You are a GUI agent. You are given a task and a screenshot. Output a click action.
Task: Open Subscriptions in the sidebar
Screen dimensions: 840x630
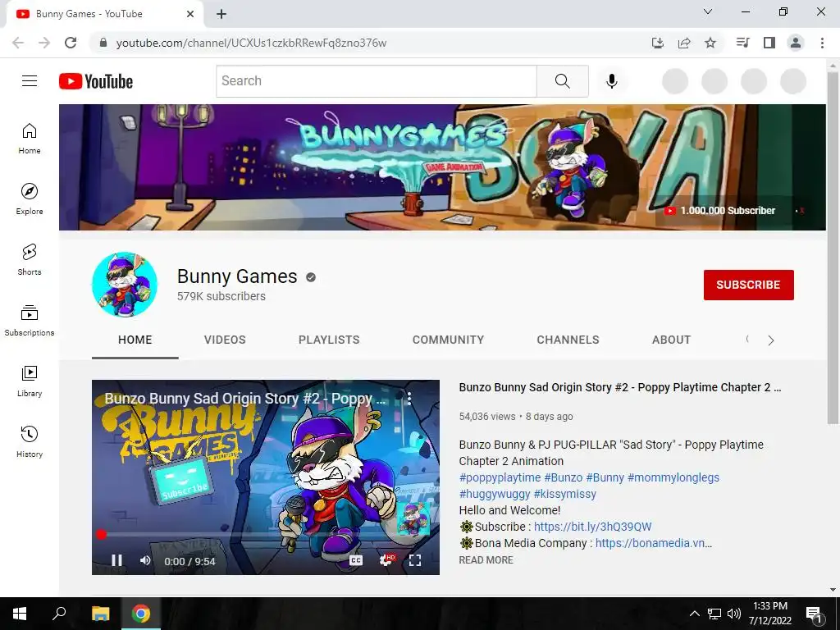pyautogui.click(x=30, y=320)
